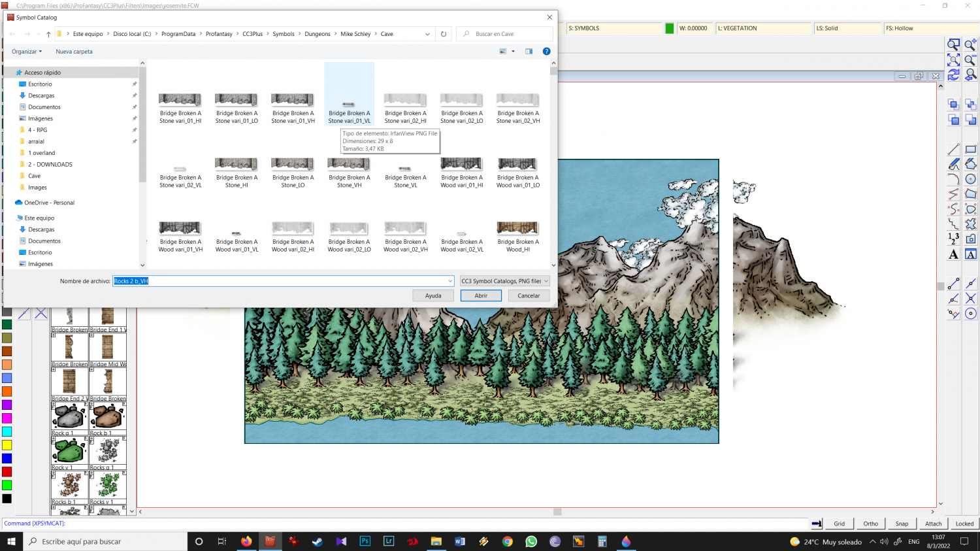Click the Zoom In magnifier icon
The width and height of the screenshot is (980, 551).
click(x=971, y=44)
